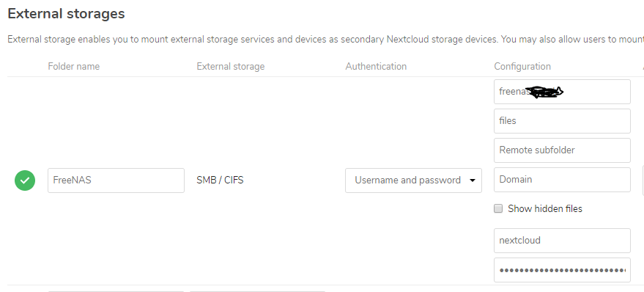The image size is (644, 292).
Task: Click the caret arrow of authentication selector
Action: coord(473,180)
